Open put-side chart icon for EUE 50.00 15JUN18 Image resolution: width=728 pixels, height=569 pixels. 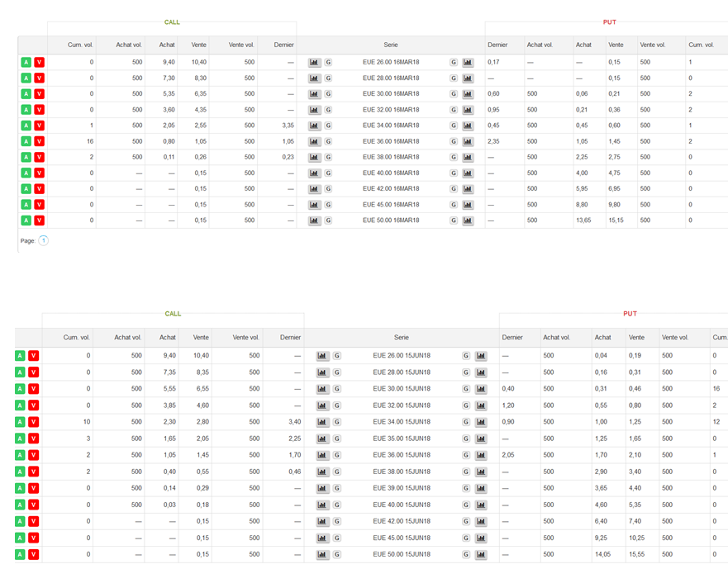tap(481, 555)
